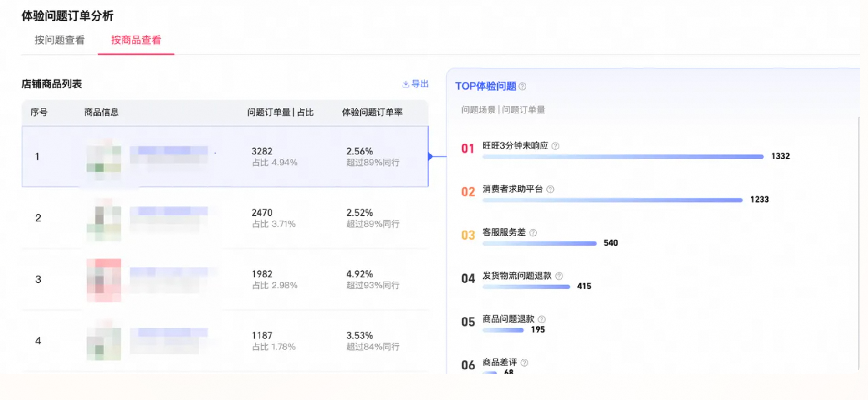The width and height of the screenshot is (868, 400).
Task: Click the 旺旺3分钟未响应 issue label
Action: coord(515,146)
